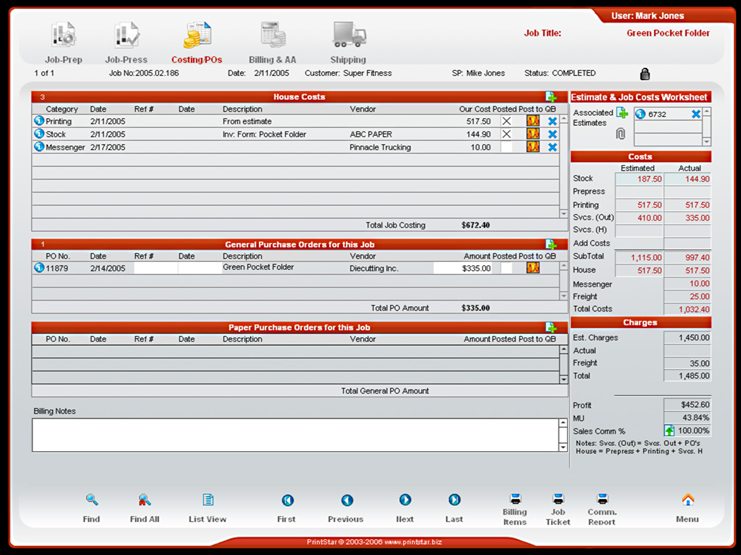Viewport: 741px width, 555px height.
Task: Remove the associated estimate 6732
Action: 696,114
